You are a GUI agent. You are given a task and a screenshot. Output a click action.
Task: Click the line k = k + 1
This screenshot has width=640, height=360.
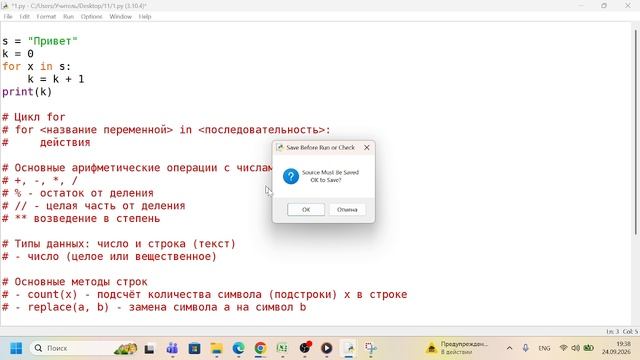pos(56,79)
